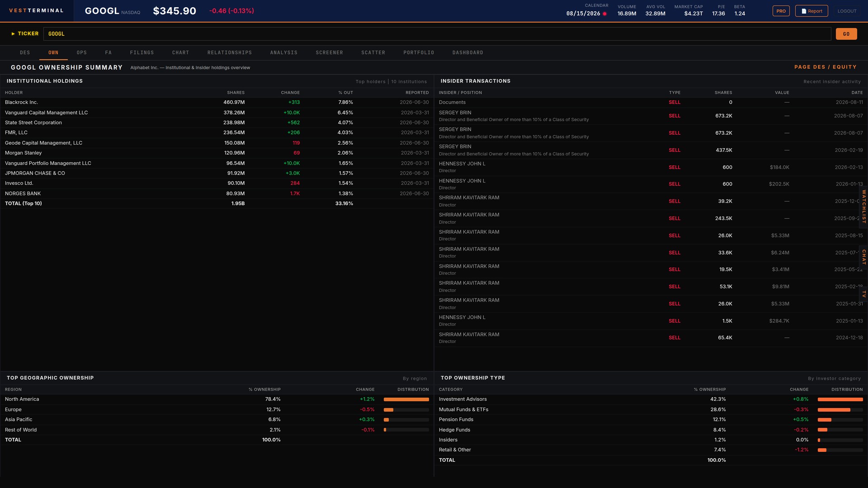Click the TICKER arrow label
The height and width of the screenshot is (488, 868).
click(25, 34)
